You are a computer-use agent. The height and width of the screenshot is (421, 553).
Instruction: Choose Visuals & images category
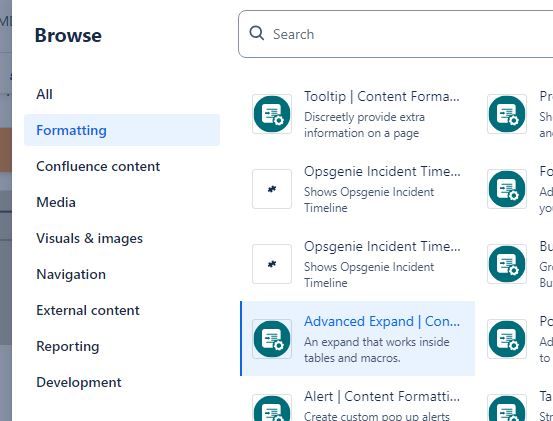90,239
